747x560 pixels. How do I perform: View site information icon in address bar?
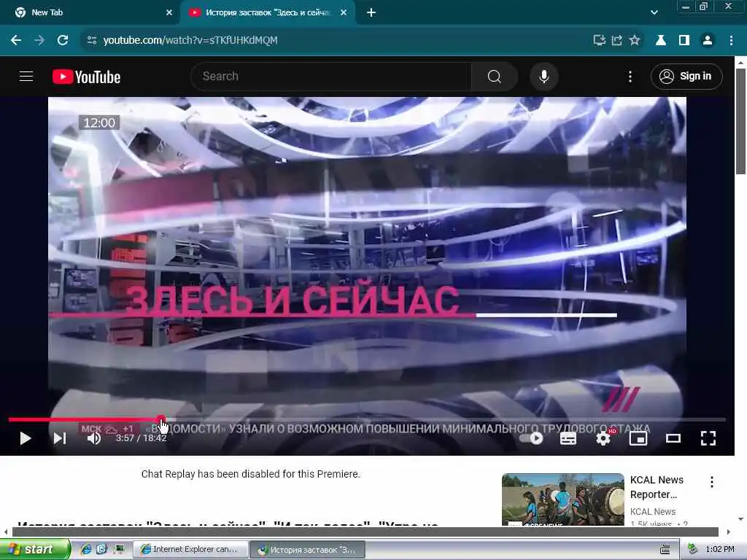point(91,40)
